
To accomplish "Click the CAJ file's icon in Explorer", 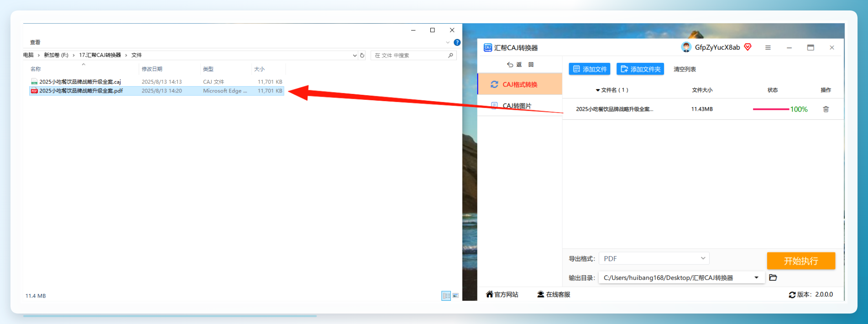I will tap(34, 82).
